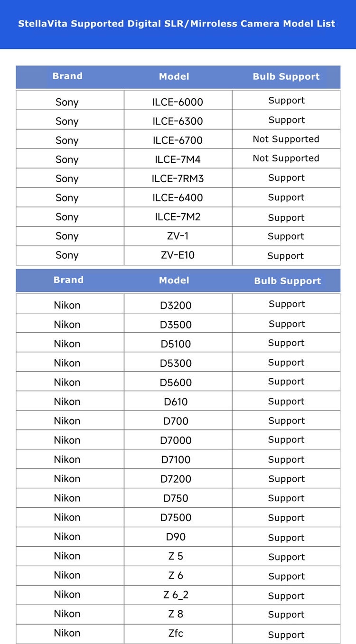The width and height of the screenshot is (356, 644).
Task: Click Brand header of the Sony table
Action: (67, 76)
